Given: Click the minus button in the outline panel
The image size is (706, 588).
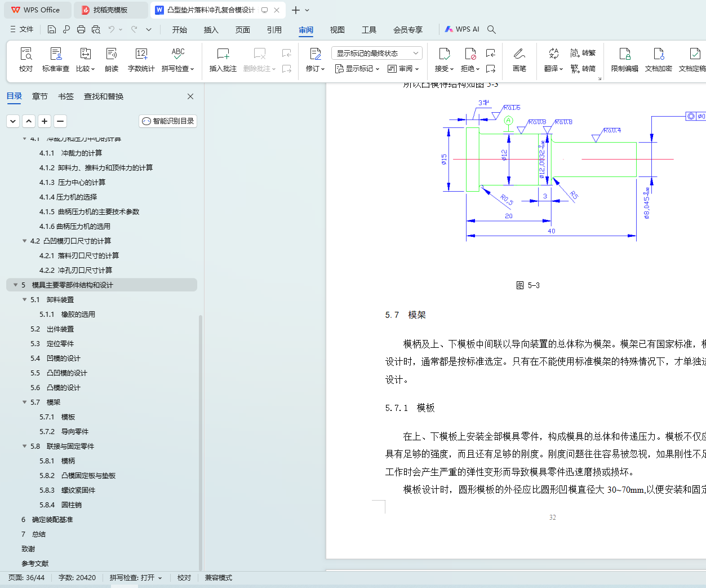Looking at the screenshot, I should tap(60, 121).
